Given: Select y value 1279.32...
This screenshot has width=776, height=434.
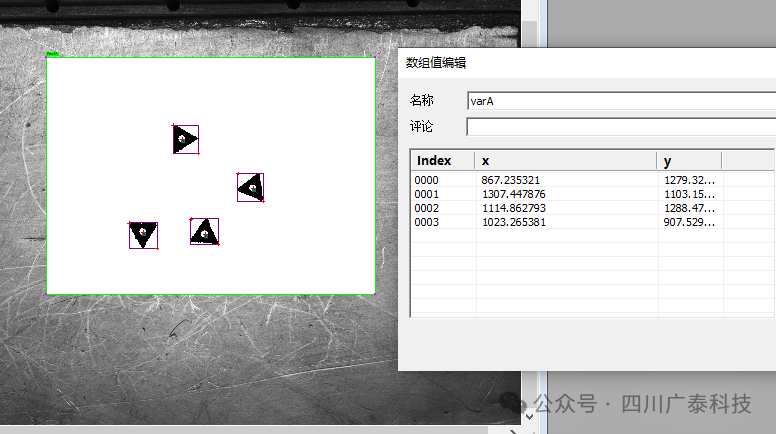Looking at the screenshot, I should tap(689, 180).
